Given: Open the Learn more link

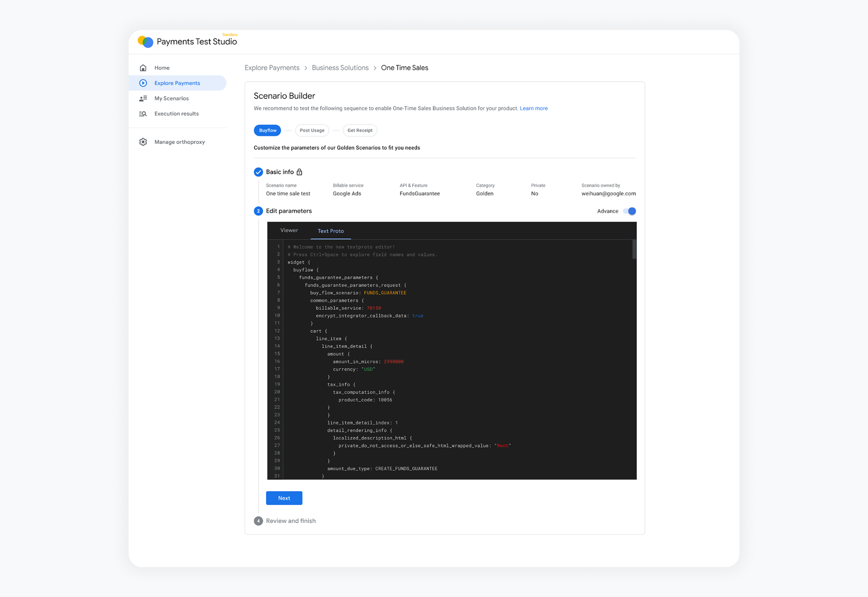Looking at the screenshot, I should click(533, 109).
